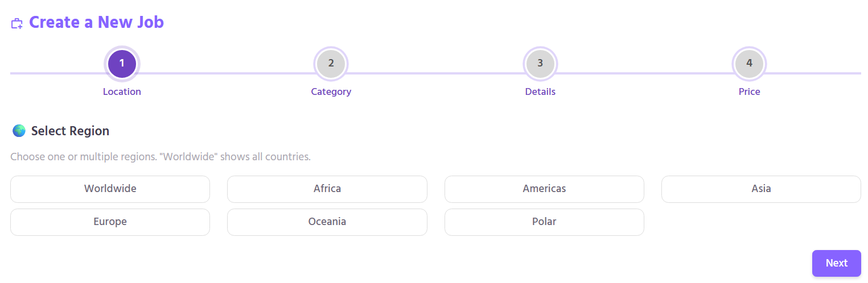Switch to the Category step label

[331, 91]
